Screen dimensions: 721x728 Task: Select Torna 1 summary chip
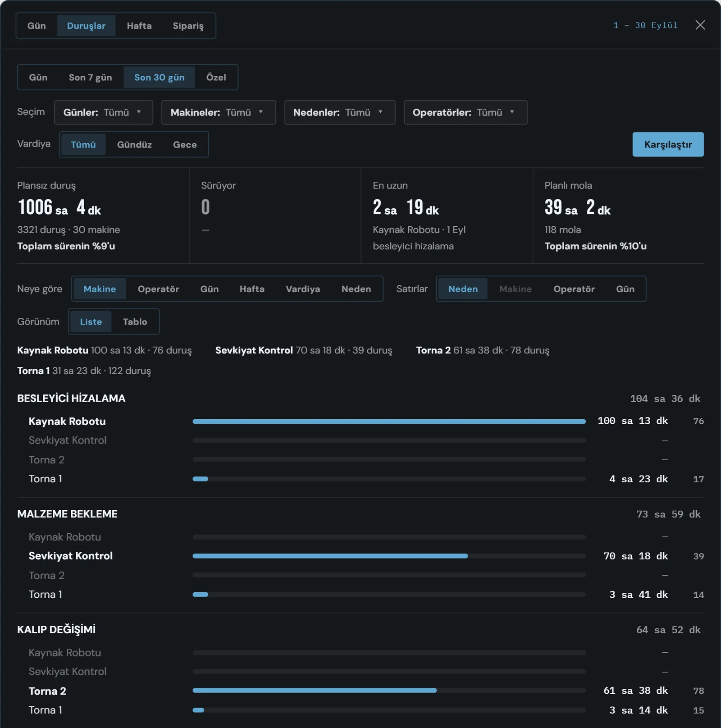84,371
